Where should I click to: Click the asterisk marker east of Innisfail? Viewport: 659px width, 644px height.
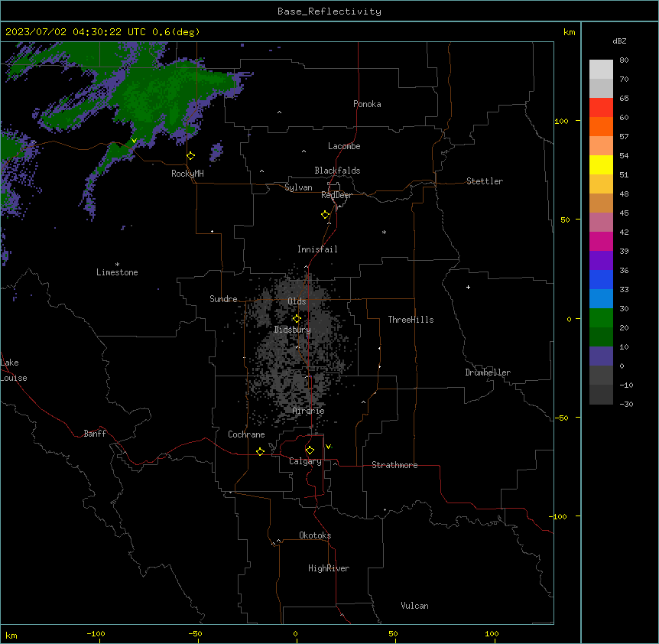click(384, 232)
